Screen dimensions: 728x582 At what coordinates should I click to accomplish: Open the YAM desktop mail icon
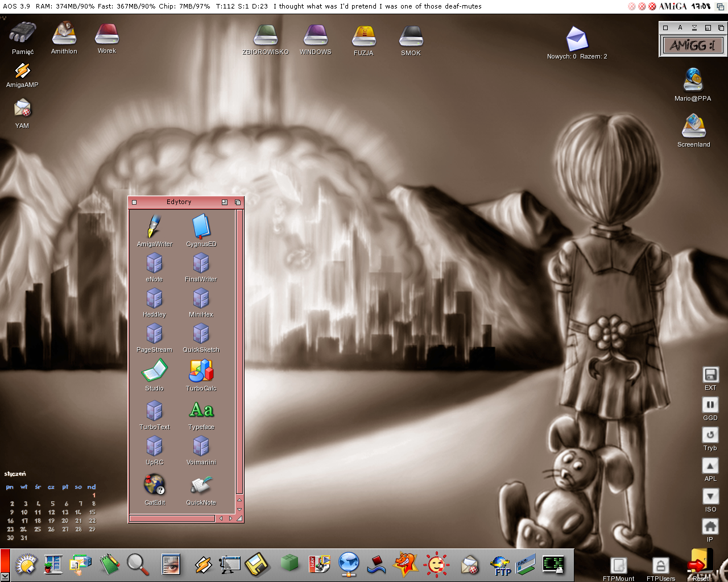coord(22,107)
